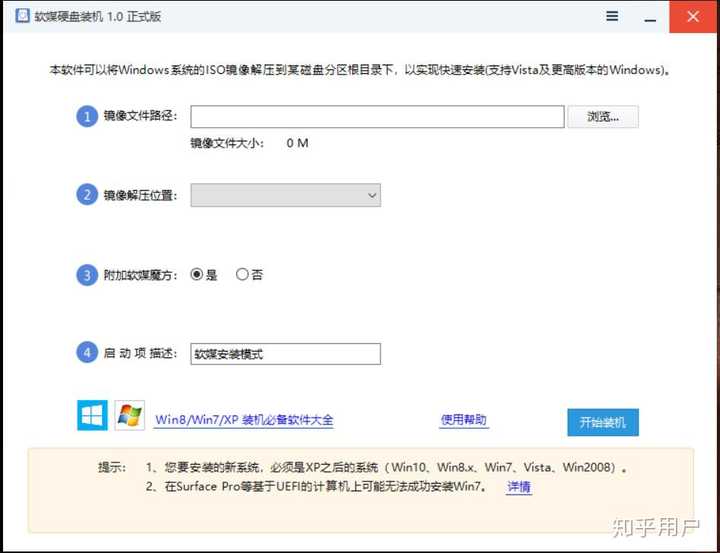Click the 镜像解压位置 label

141,195
